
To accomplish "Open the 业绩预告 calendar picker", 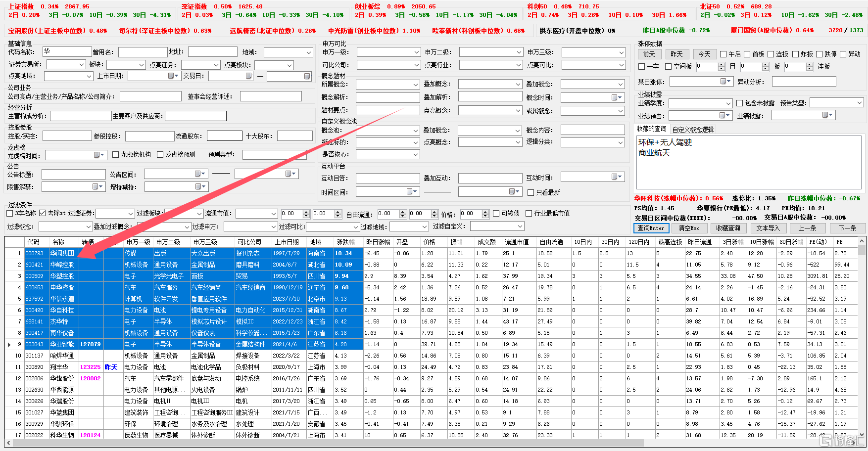I will tap(725, 116).
